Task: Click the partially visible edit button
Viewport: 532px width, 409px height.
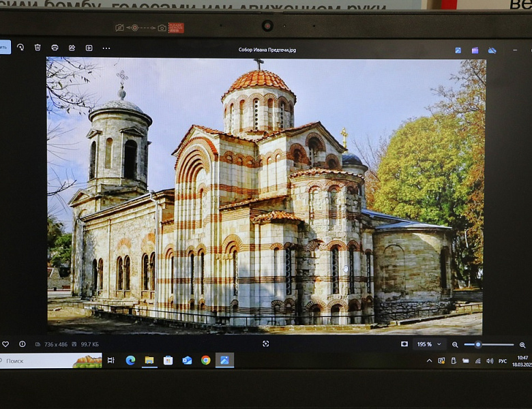Action: [5, 47]
